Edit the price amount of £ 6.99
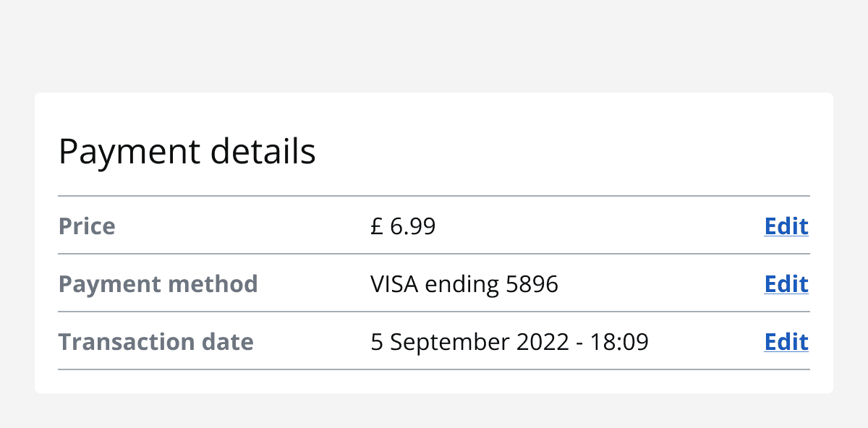The height and width of the screenshot is (428, 868). 786,226
